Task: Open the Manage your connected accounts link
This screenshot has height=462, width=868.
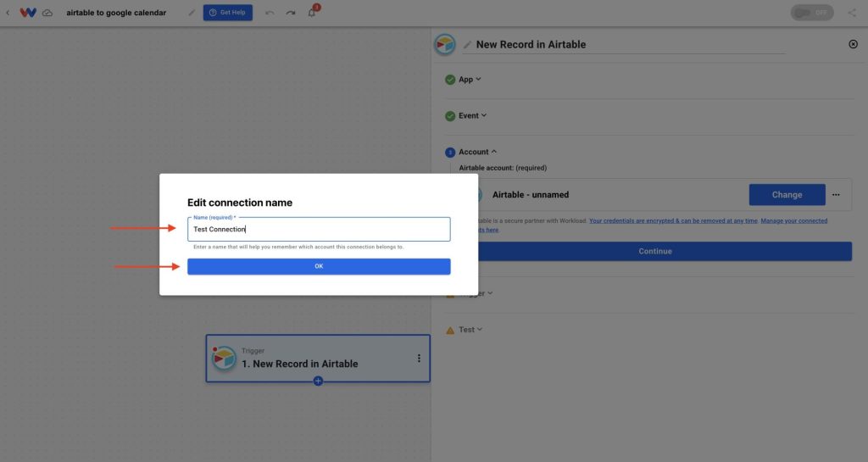Action: (x=793, y=220)
